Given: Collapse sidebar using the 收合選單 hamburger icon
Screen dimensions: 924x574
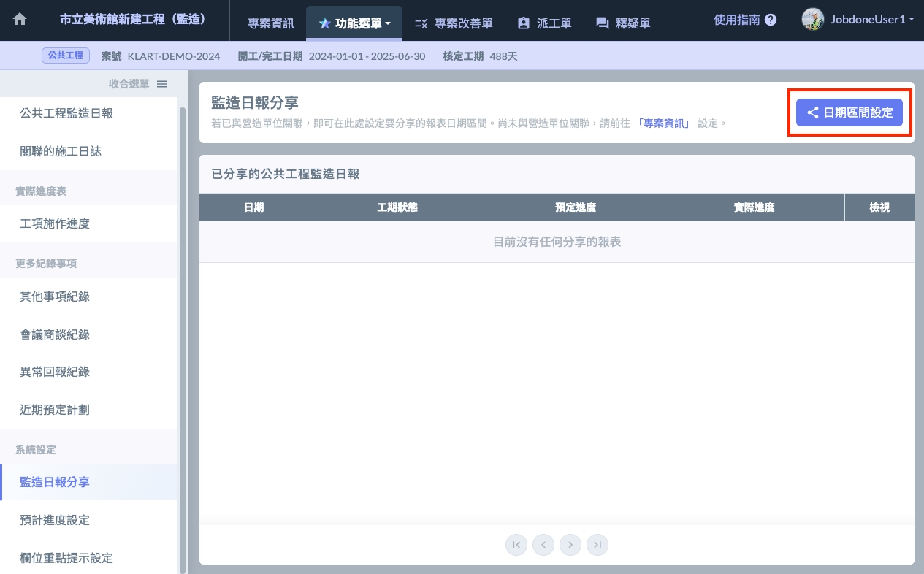Looking at the screenshot, I should (x=162, y=84).
